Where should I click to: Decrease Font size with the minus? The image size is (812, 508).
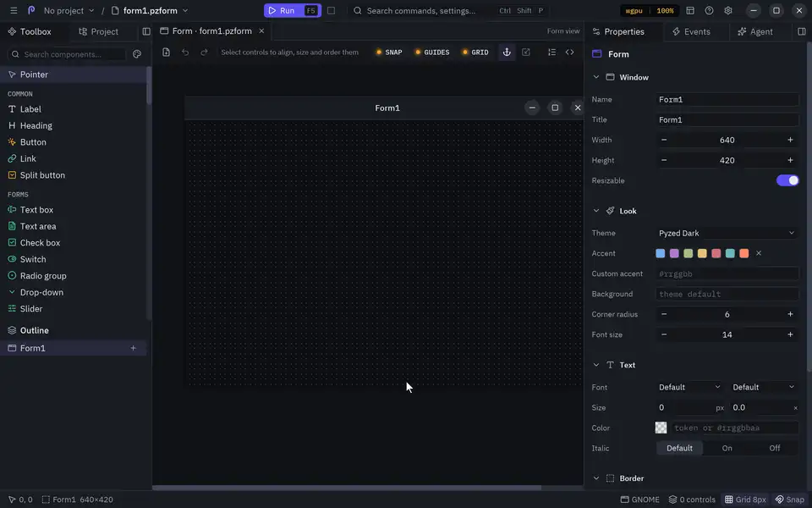664,334
